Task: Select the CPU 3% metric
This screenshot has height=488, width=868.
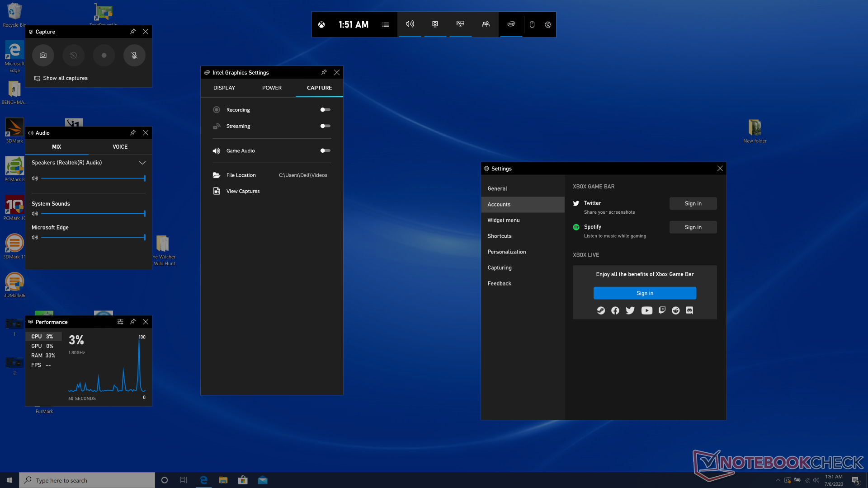Action: pyautogui.click(x=43, y=337)
